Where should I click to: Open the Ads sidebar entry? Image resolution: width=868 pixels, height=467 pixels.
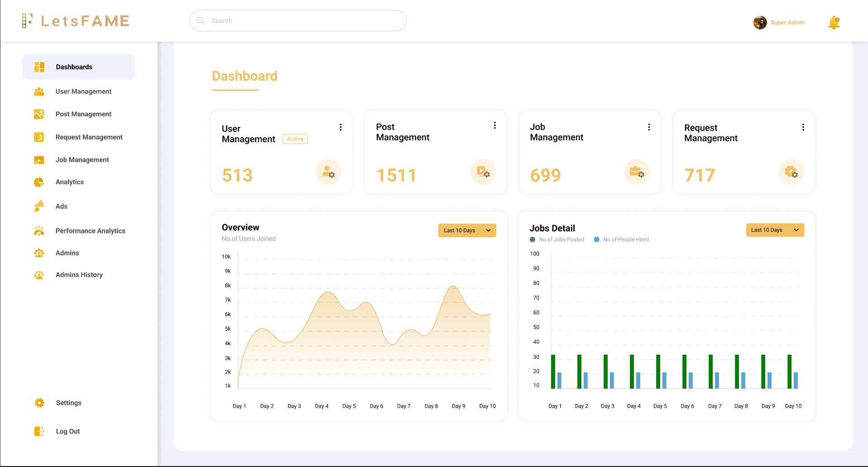61,207
